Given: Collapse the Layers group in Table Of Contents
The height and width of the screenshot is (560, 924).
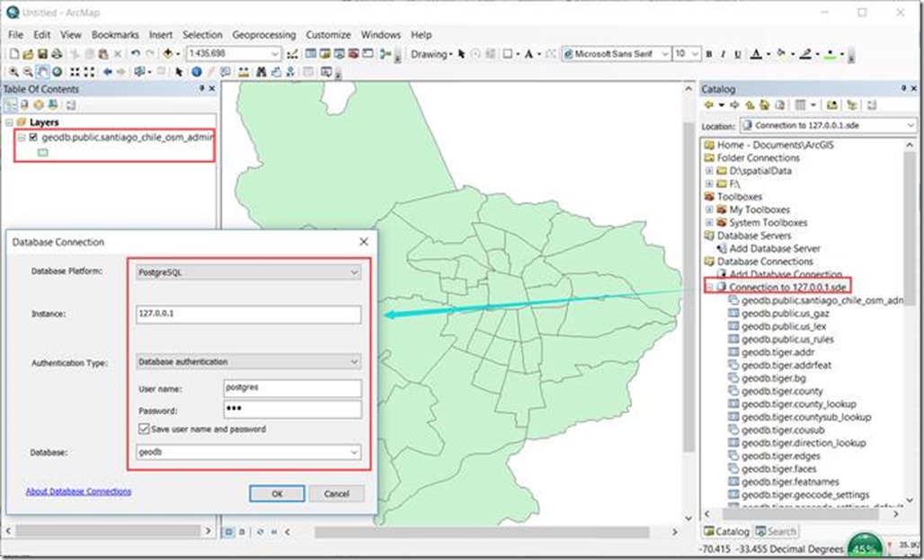Looking at the screenshot, I should pyautogui.click(x=9, y=122).
